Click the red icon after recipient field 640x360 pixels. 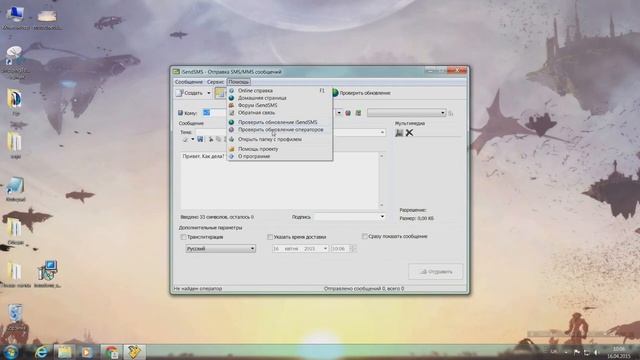pos(348,113)
